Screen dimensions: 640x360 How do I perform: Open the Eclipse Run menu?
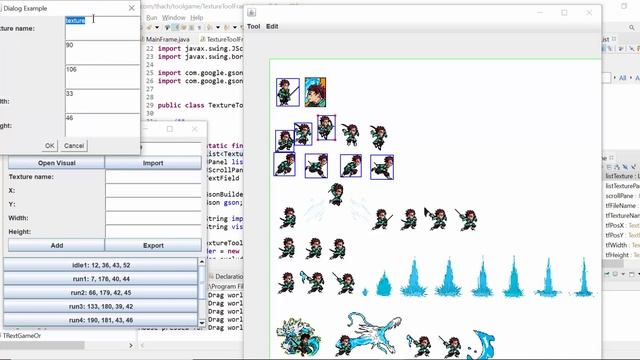click(151, 18)
